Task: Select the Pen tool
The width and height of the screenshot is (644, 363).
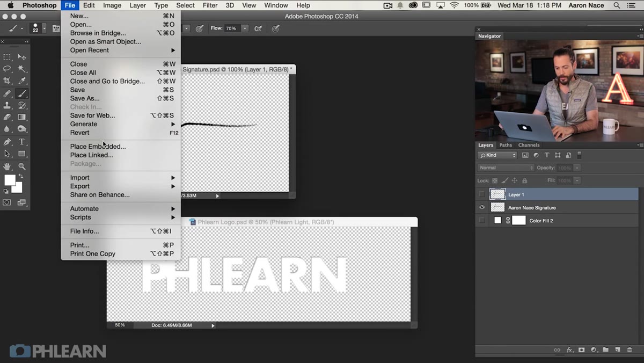Action: pos(7,142)
